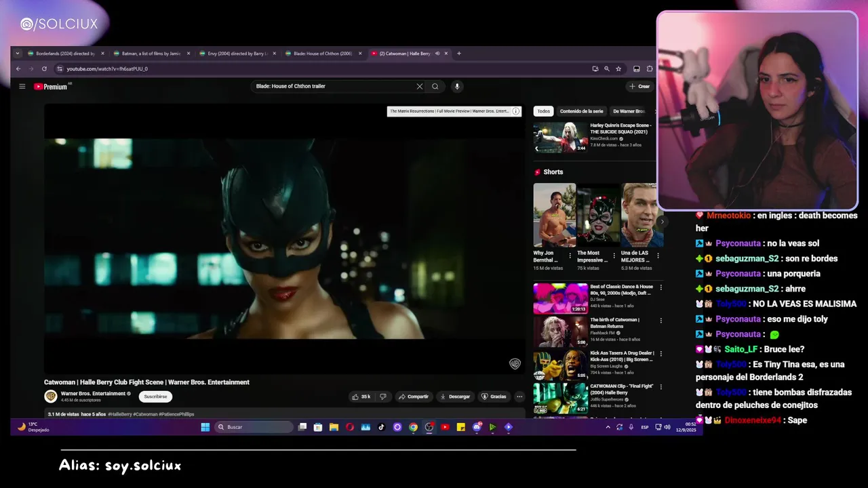Open options for CATWOMAN Clip Final Fight
This screenshot has width=868, height=488.
661,387
